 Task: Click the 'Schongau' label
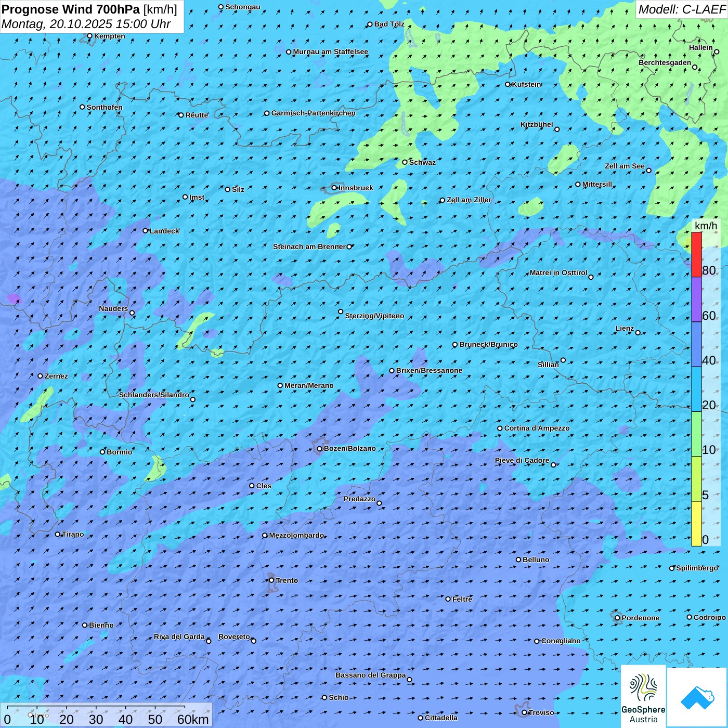tap(243, 7)
